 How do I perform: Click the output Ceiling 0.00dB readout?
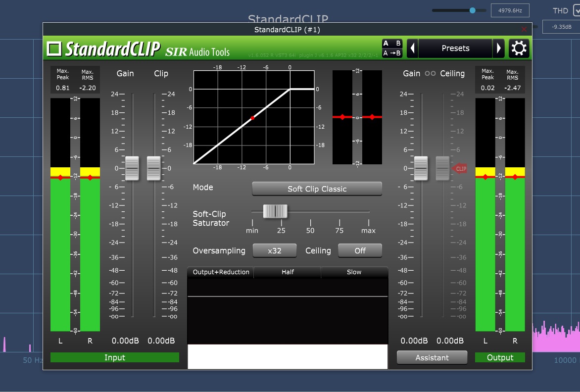(x=450, y=341)
